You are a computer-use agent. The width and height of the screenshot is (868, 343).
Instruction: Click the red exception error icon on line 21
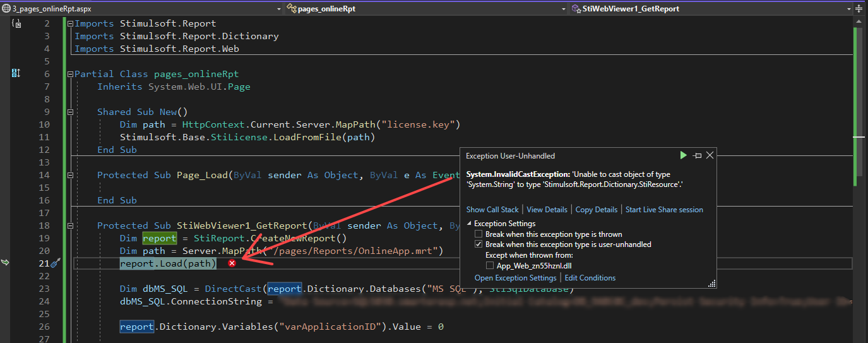232,263
